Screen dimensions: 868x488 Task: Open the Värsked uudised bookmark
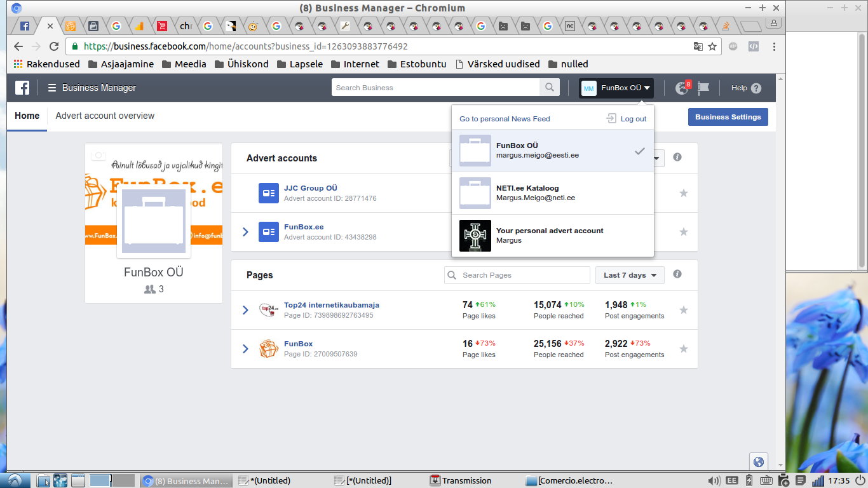point(498,64)
